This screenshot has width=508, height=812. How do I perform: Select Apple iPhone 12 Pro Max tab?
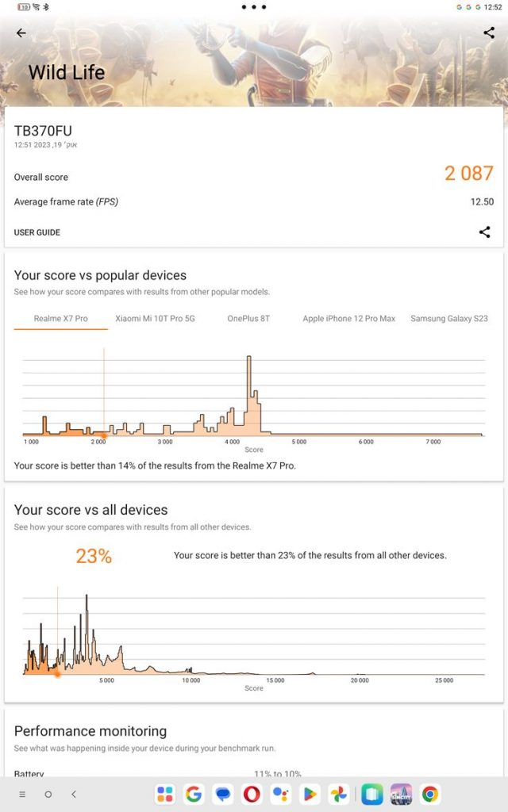(348, 319)
